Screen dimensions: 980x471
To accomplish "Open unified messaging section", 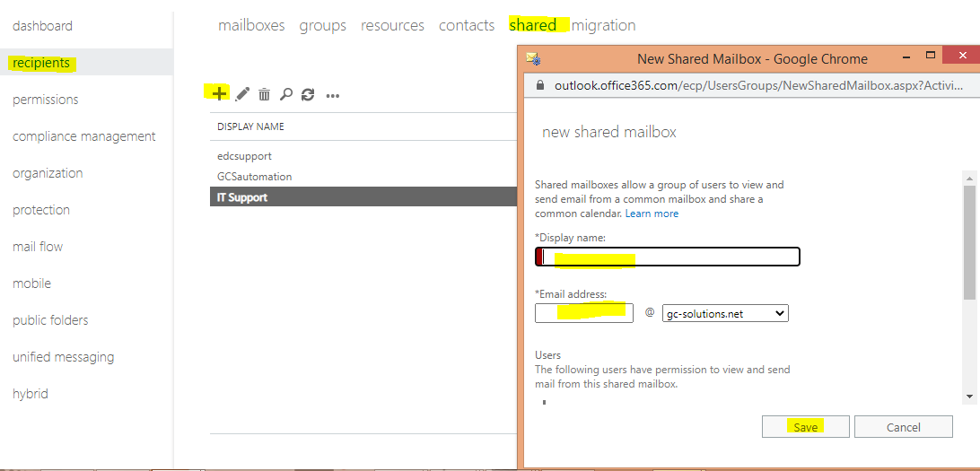I will click(x=63, y=357).
